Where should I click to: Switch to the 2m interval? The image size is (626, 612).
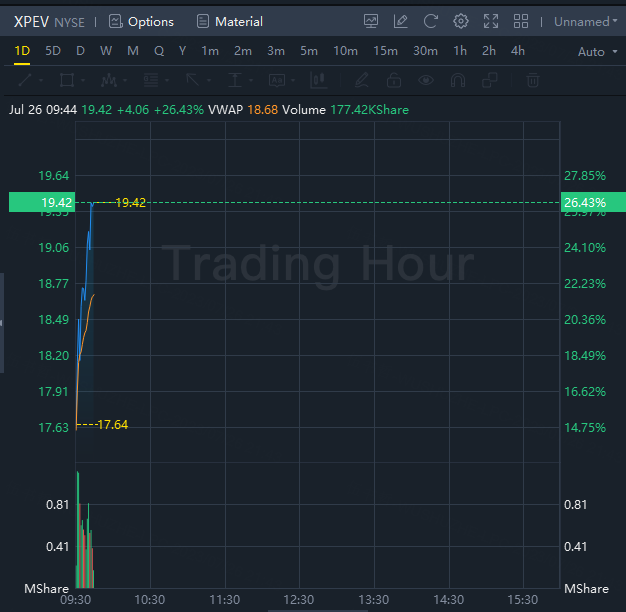tap(243, 51)
